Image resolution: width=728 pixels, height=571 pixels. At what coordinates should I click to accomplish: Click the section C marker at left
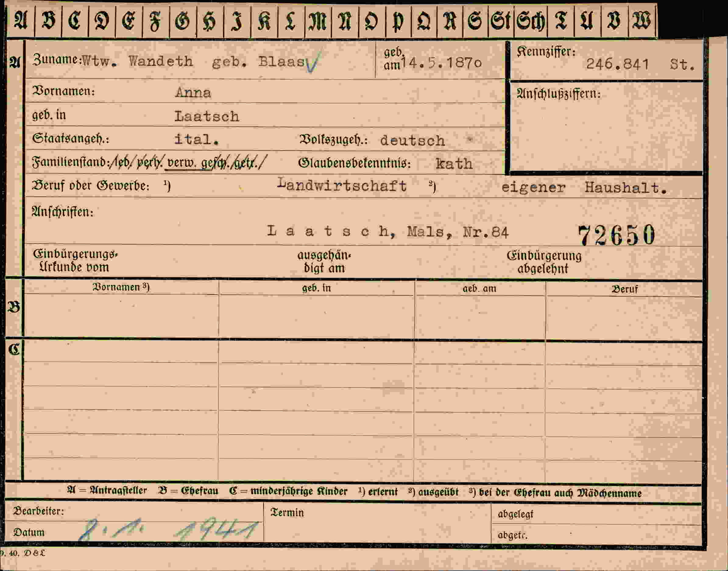click(x=14, y=350)
